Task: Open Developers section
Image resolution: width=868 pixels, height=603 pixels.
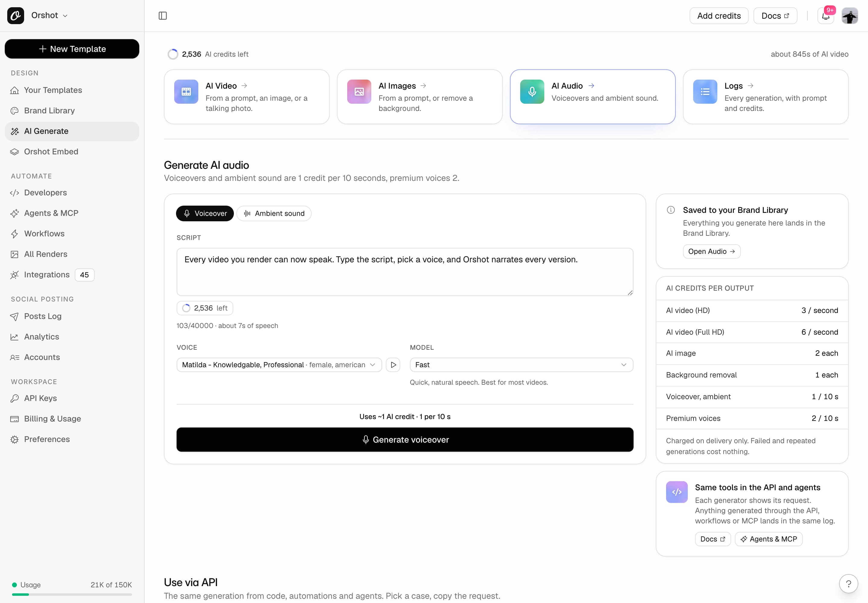Action: pyautogui.click(x=72, y=193)
